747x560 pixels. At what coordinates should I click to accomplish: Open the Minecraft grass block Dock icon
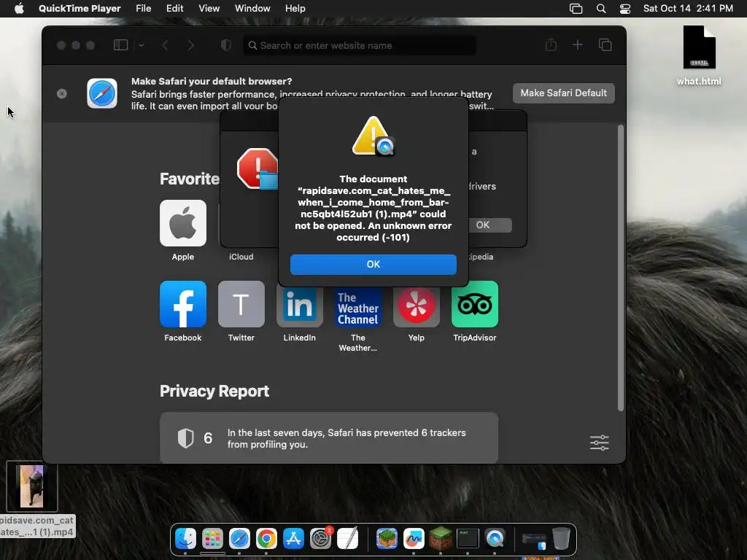441,539
